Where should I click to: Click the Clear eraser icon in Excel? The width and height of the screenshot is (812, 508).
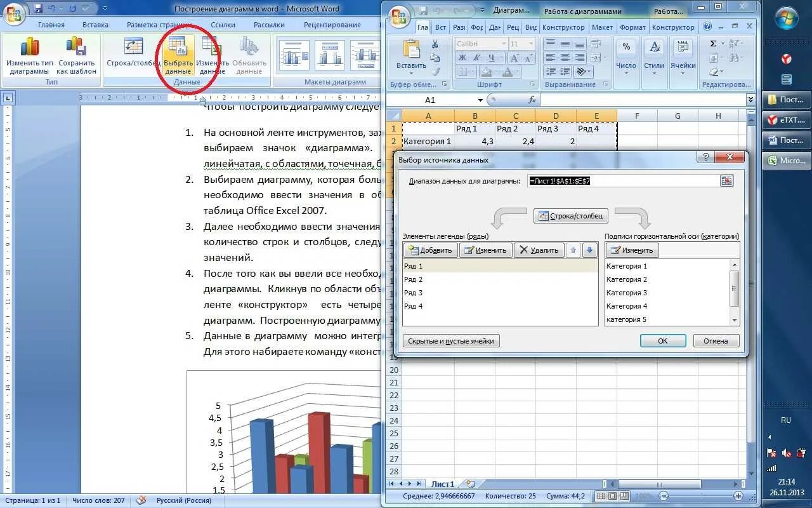[714, 72]
